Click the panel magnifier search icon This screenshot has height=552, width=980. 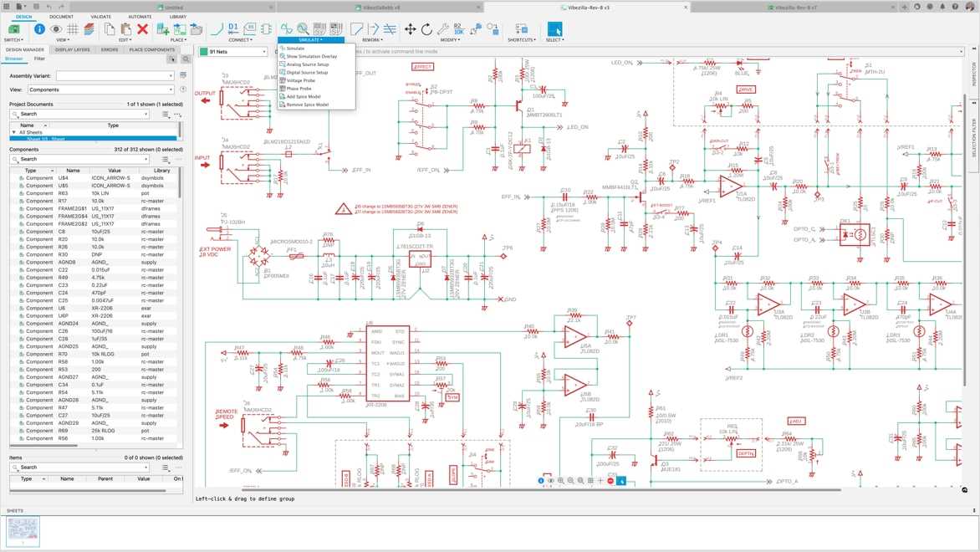coord(186,59)
